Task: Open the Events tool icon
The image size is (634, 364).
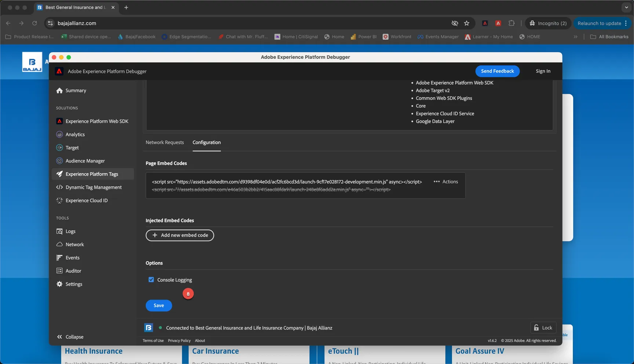Action: point(59,258)
